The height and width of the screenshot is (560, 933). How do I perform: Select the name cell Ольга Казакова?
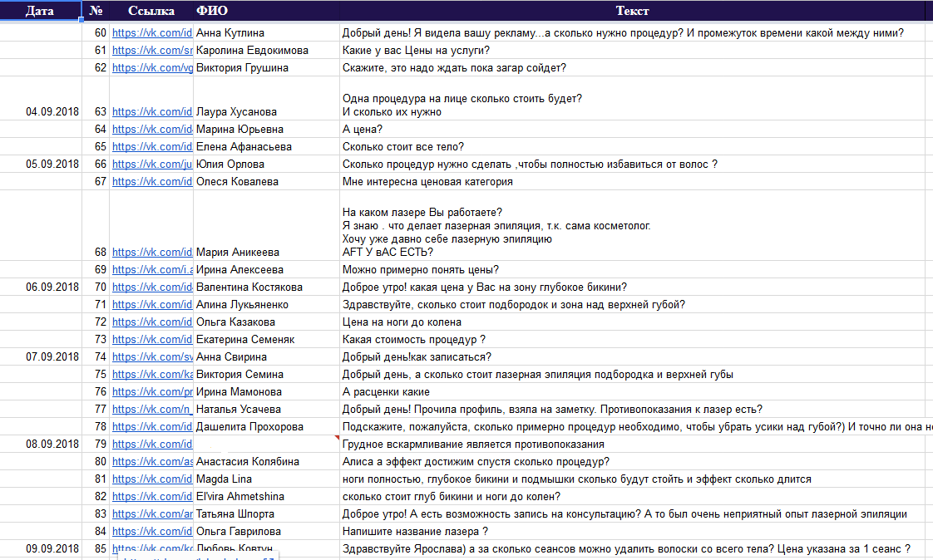coord(266,322)
